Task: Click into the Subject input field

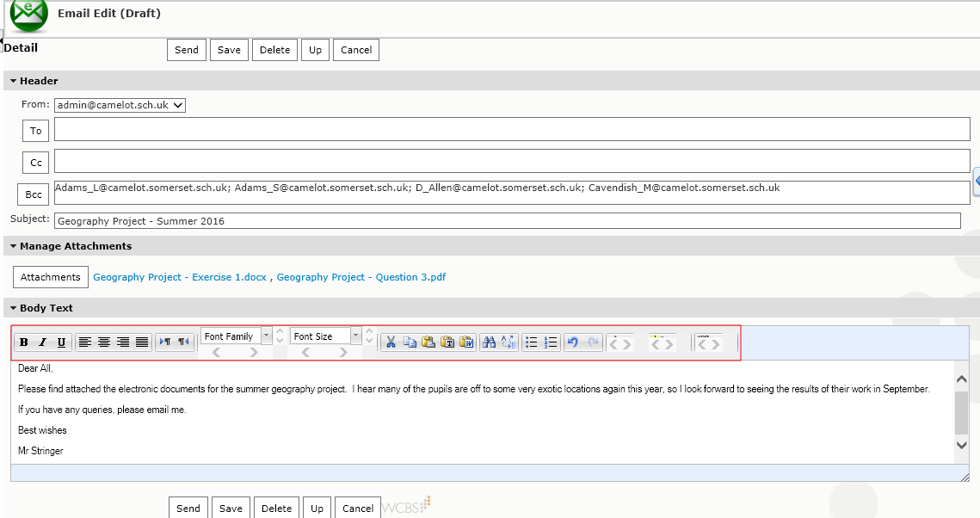Action: click(507, 221)
